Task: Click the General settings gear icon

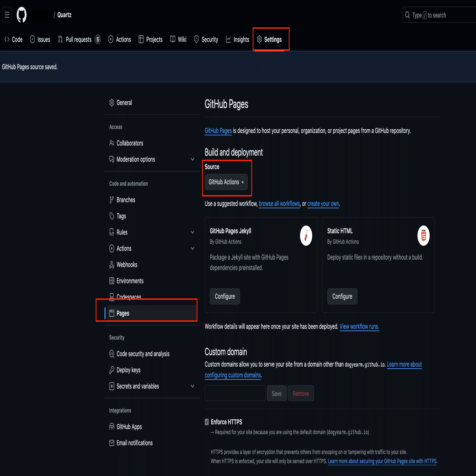Action: point(112,103)
